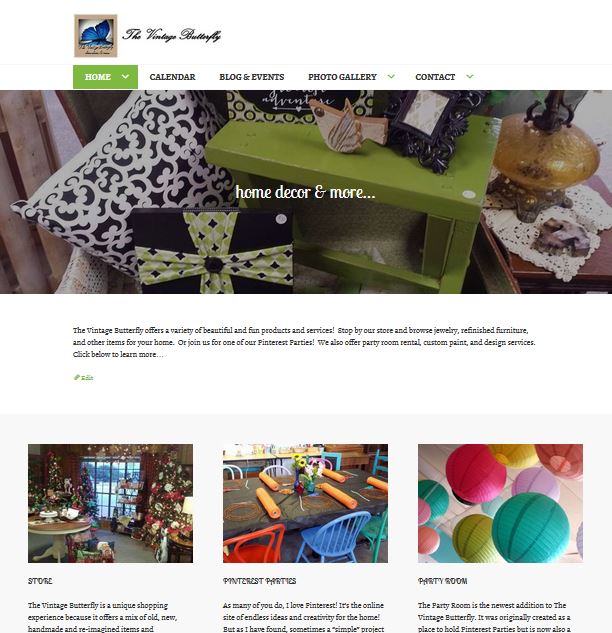Screen dimensions: 612x633
Task: Open the Contact menu item
Action: coord(435,77)
